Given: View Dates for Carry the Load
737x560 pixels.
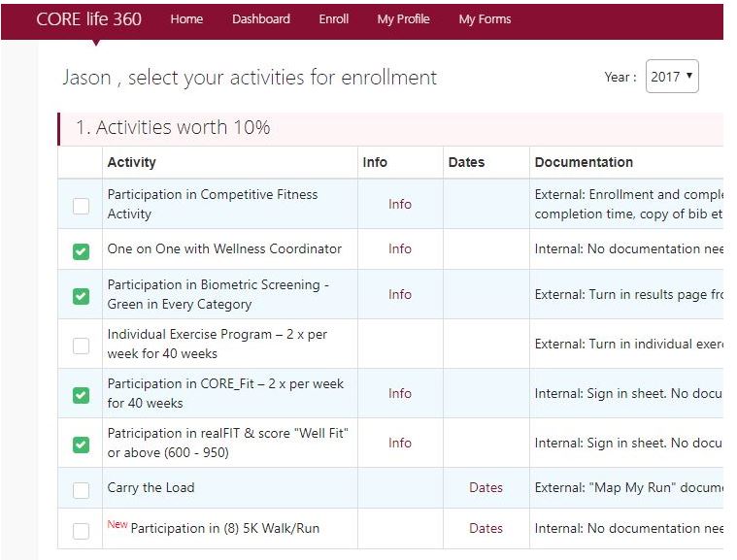Looking at the screenshot, I should (x=486, y=487).
